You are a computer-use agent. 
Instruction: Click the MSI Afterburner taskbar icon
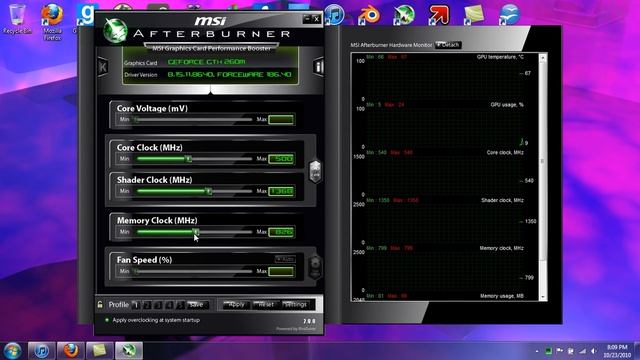(x=129, y=351)
